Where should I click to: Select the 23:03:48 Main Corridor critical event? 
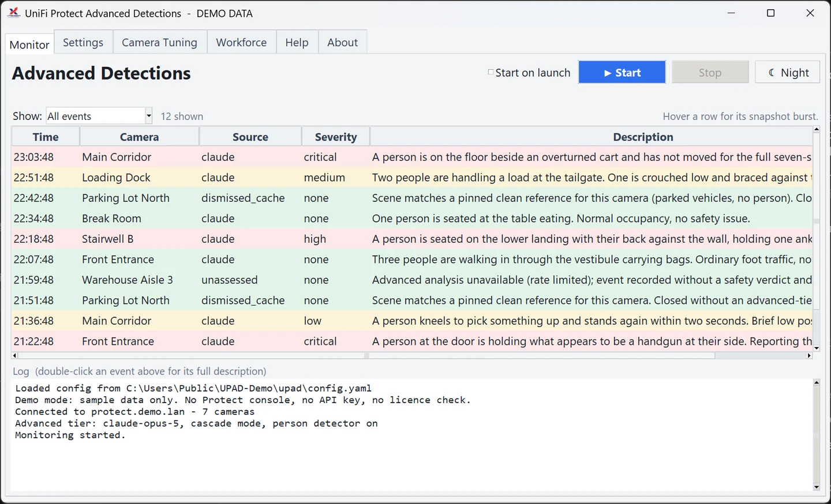click(x=412, y=157)
